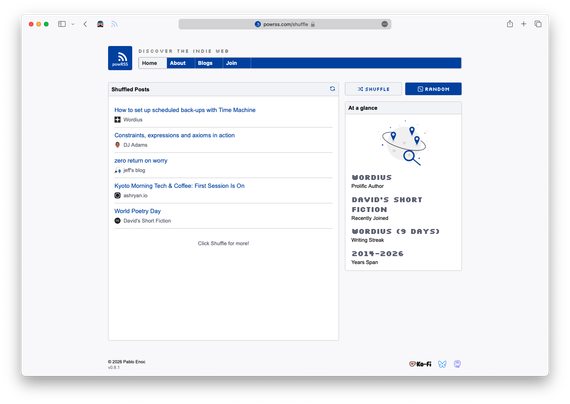The width and height of the screenshot is (570, 404).
Task: Click the 2014-2026 Years Span entry
Action: click(x=377, y=257)
